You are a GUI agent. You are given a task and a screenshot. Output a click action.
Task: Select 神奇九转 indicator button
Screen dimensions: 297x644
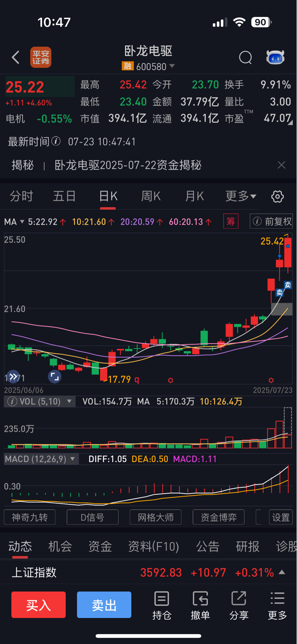click(x=30, y=517)
